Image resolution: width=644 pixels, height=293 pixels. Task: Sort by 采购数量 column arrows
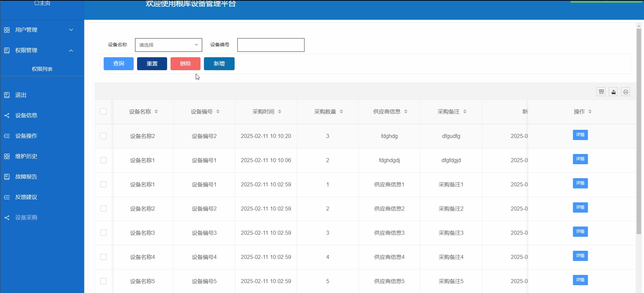(x=341, y=112)
